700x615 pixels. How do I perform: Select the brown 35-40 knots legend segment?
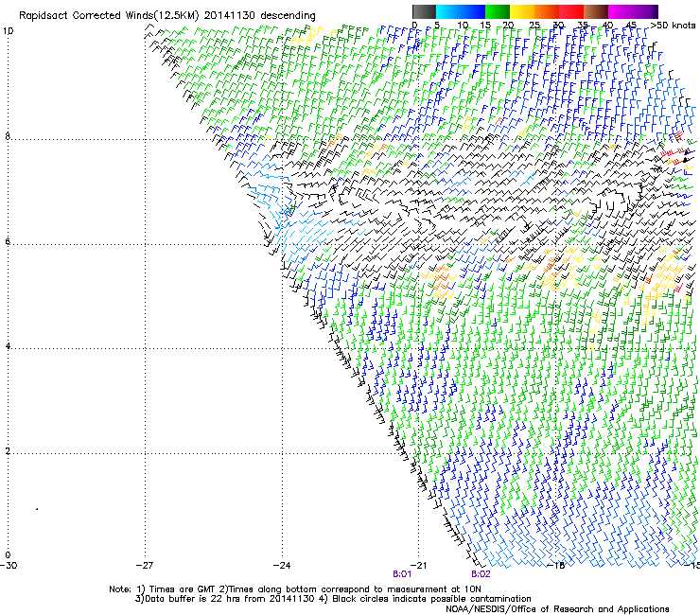click(x=596, y=11)
